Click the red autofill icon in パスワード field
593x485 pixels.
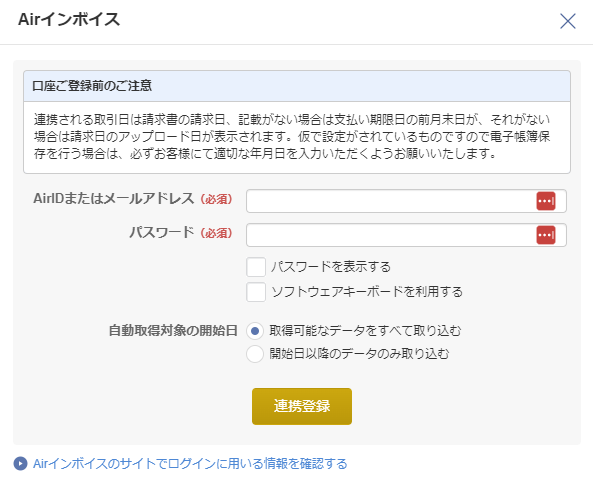(546, 235)
